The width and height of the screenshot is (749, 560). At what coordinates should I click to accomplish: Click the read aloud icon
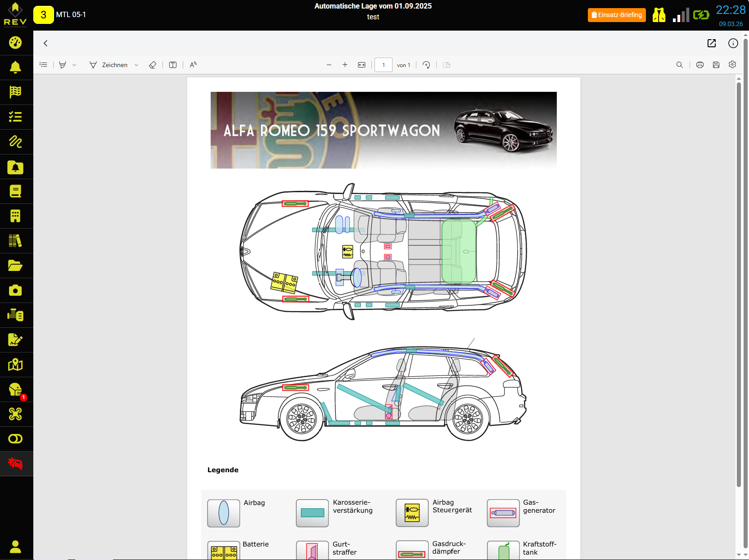pos(193,65)
